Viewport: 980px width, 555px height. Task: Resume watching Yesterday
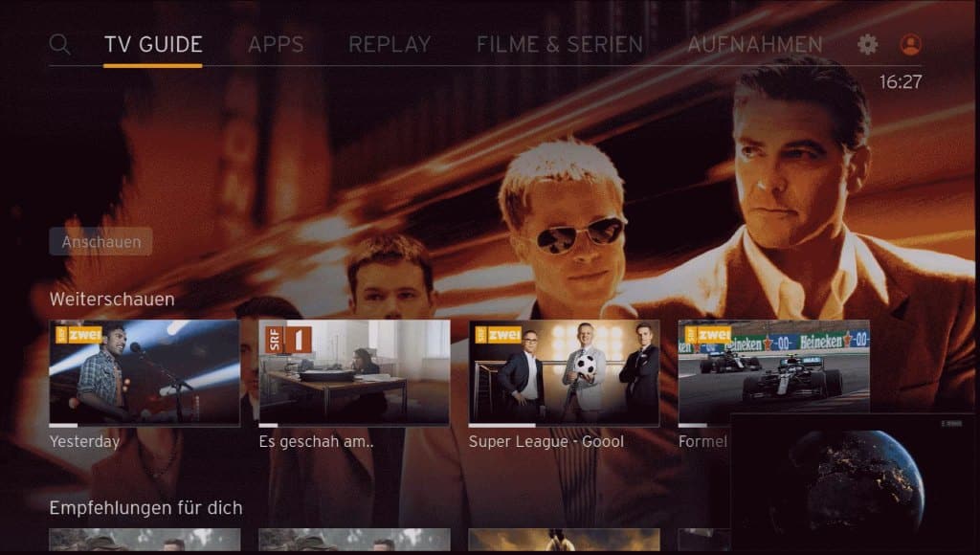click(x=144, y=373)
